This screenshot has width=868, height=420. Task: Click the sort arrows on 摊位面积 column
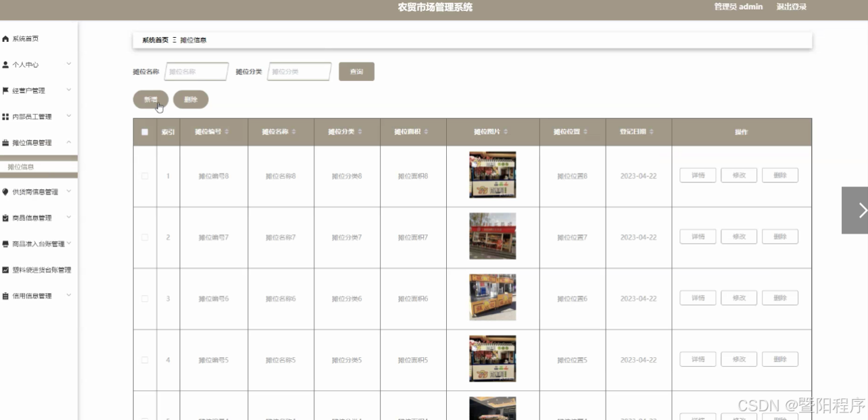click(426, 132)
